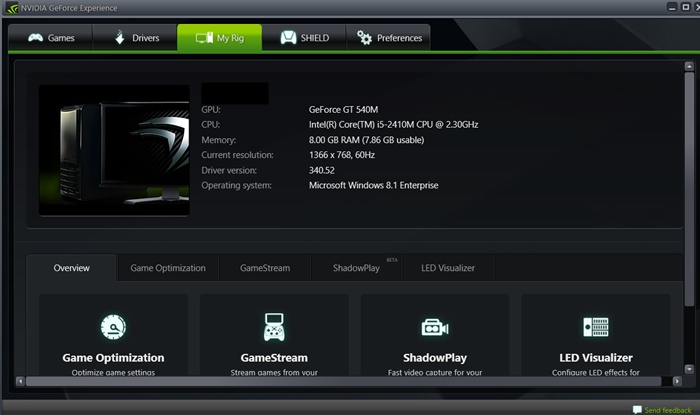700x415 pixels.
Task: Click the horizontal scrollbar right arrow
Action: click(x=677, y=381)
